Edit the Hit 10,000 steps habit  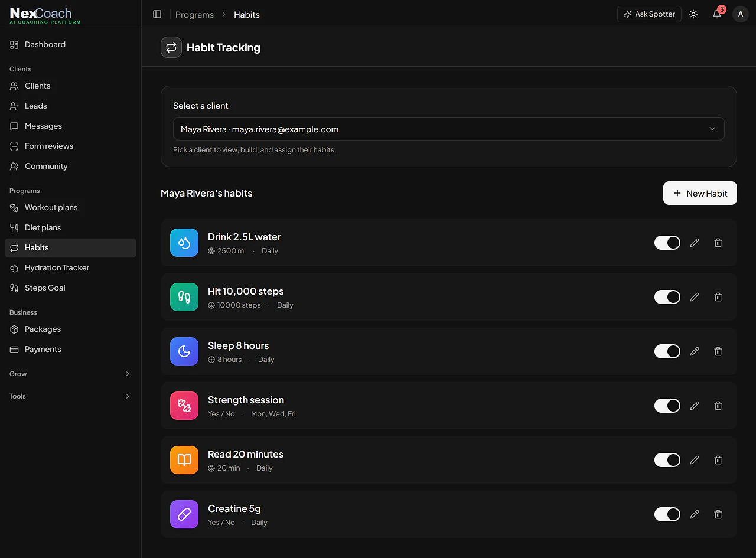695,297
